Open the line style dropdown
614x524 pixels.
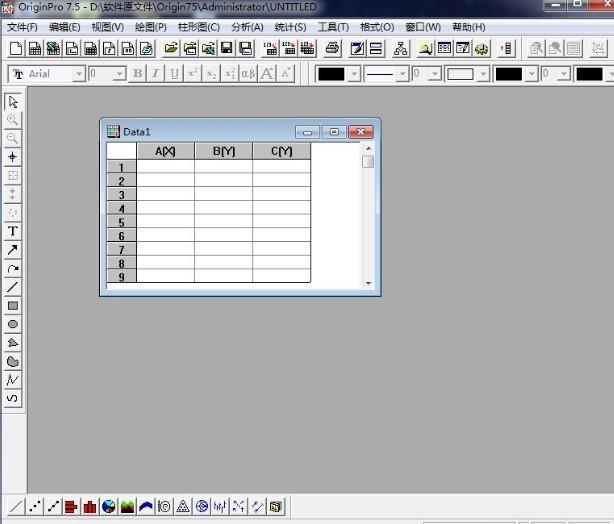click(x=403, y=74)
